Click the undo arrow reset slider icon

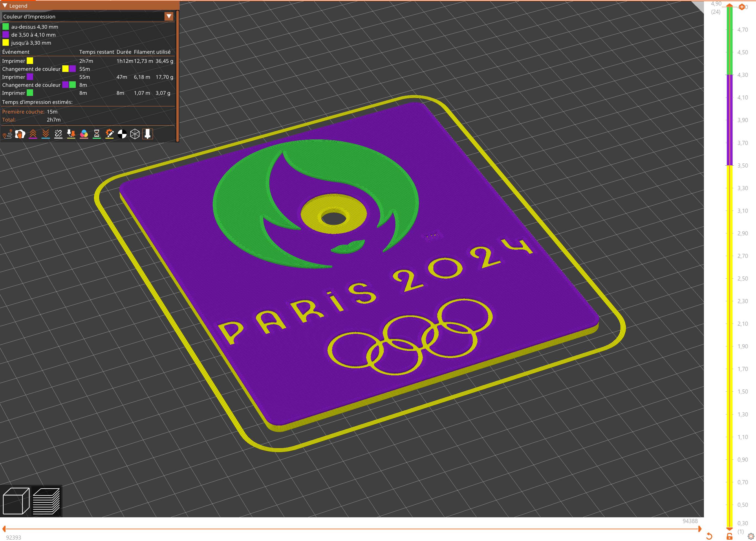(709, 536)
